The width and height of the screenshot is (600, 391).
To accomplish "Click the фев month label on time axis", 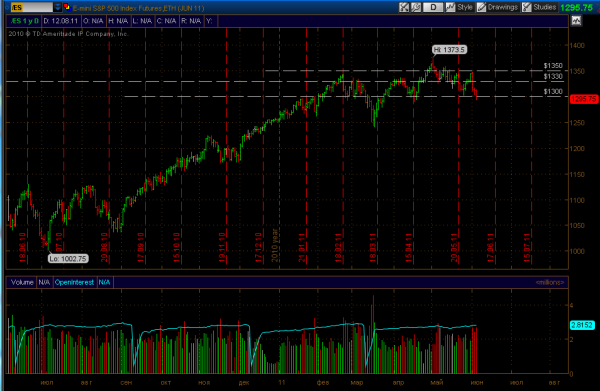I will pos(323,383).
